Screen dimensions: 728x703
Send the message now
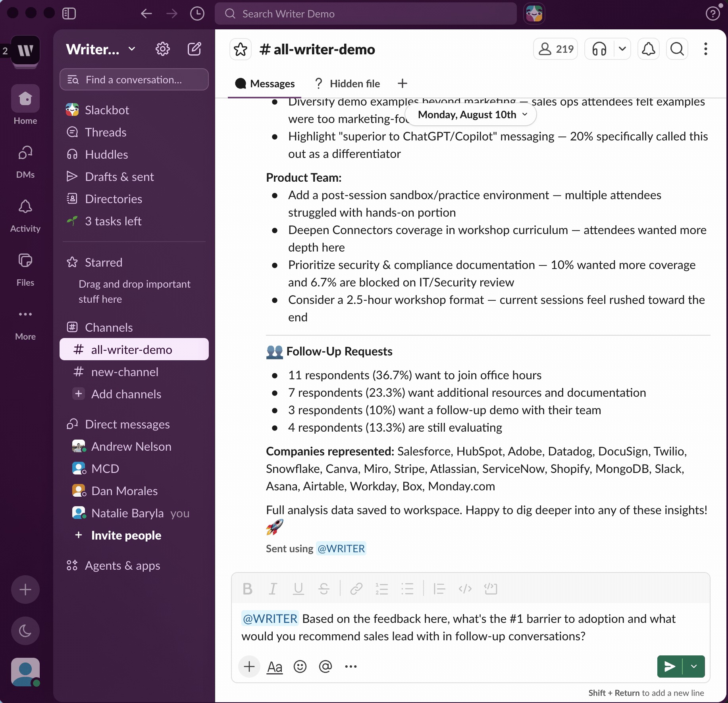[x=670, y=667]
